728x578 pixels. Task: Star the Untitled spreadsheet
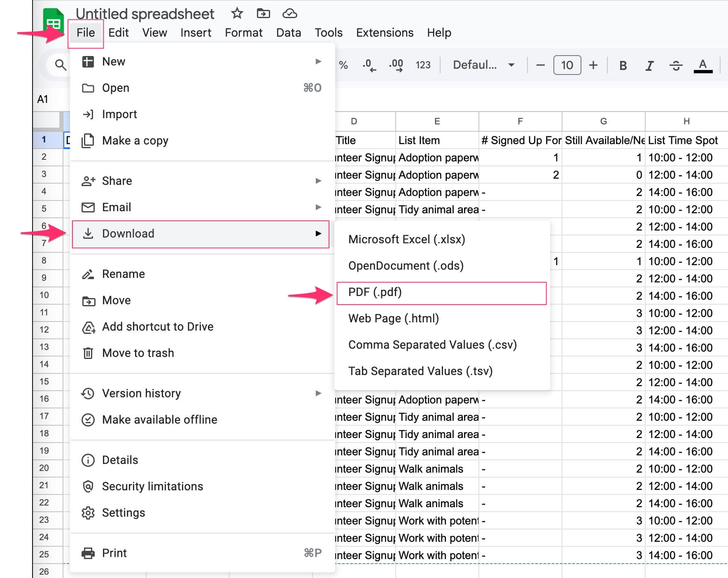tap(237, 13)
